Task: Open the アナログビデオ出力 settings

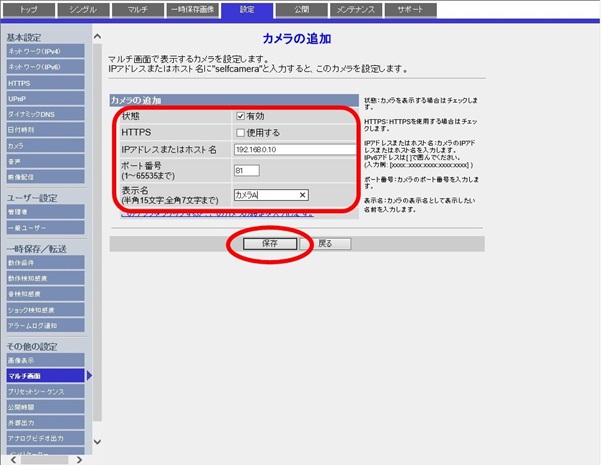Action: click(x=45, y=438)
